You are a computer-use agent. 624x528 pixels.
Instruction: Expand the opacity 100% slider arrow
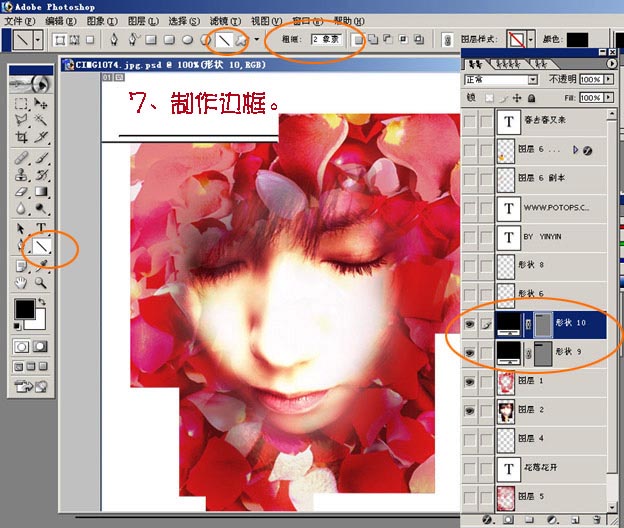pyautogui.click(x=609, y=79)
